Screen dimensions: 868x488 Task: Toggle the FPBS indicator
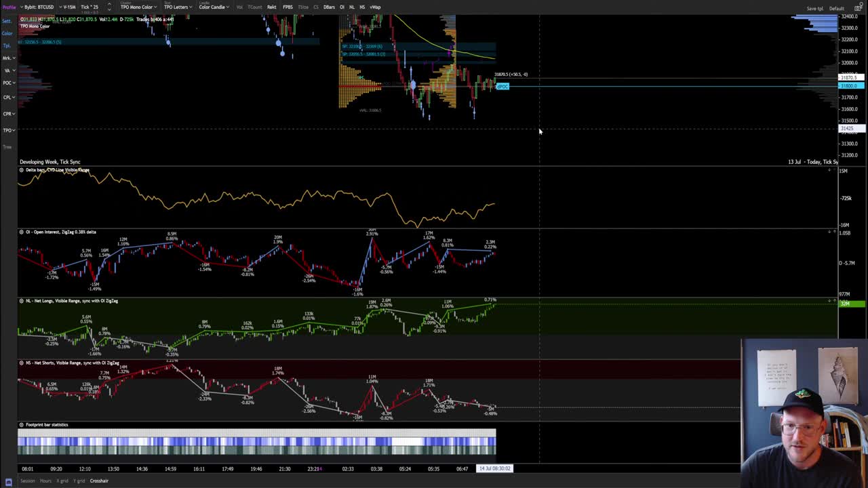pos(288,7)
